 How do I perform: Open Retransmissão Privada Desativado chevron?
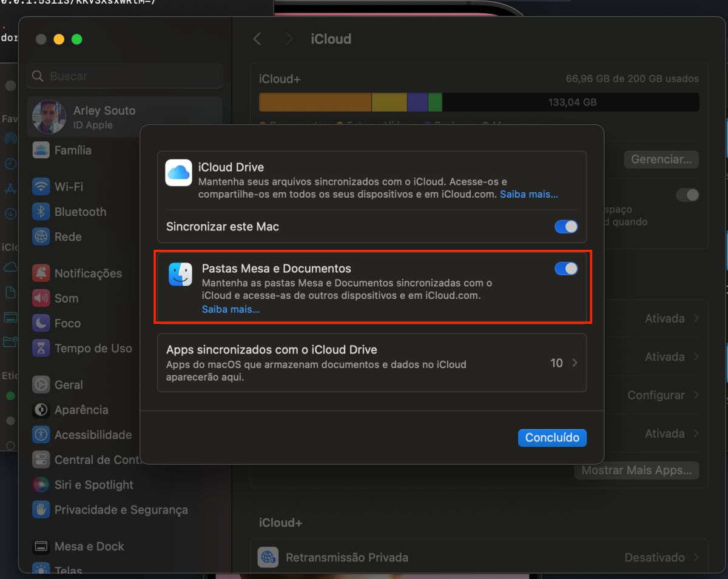point(696,557)
